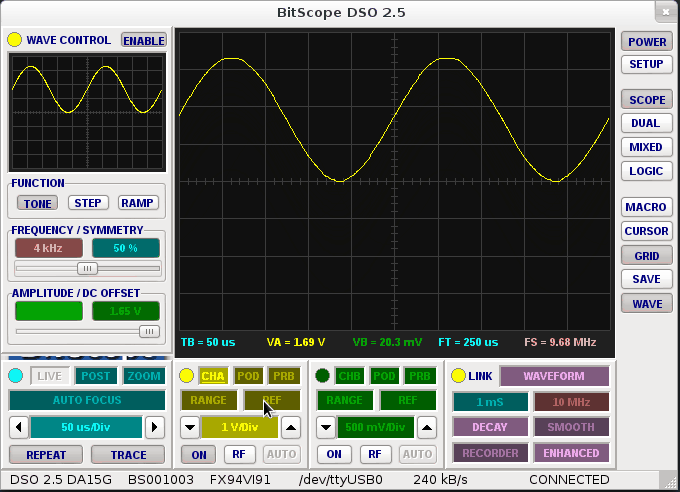Viewport: 680px width, 492px height.
Task: Click the yellow LINK indicator light
Action: pyautogui.click(x=458, y=376)
